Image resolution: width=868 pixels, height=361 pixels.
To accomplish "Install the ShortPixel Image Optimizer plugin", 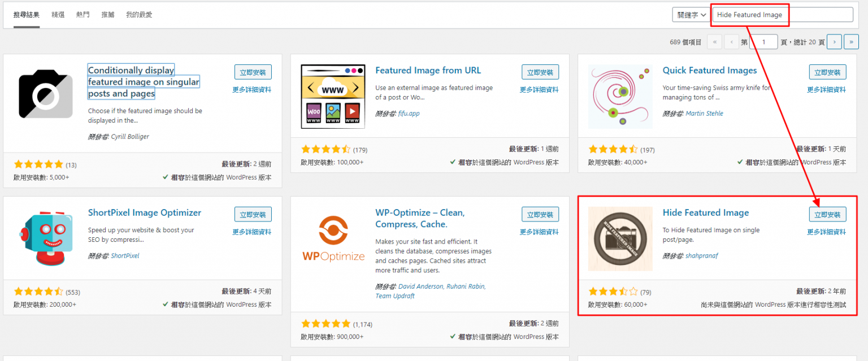I will coord(253,215).
